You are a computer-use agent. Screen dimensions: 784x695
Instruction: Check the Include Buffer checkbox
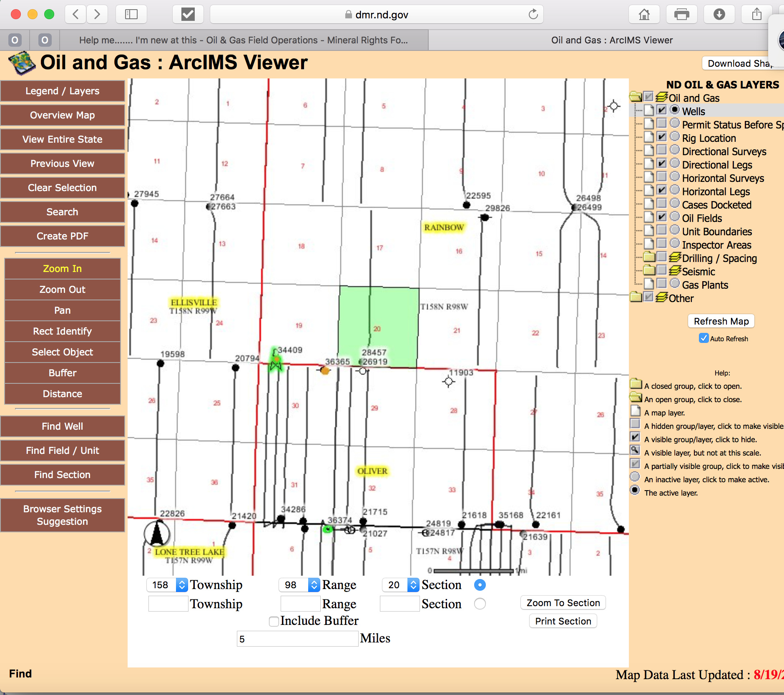tap(274, 622)
